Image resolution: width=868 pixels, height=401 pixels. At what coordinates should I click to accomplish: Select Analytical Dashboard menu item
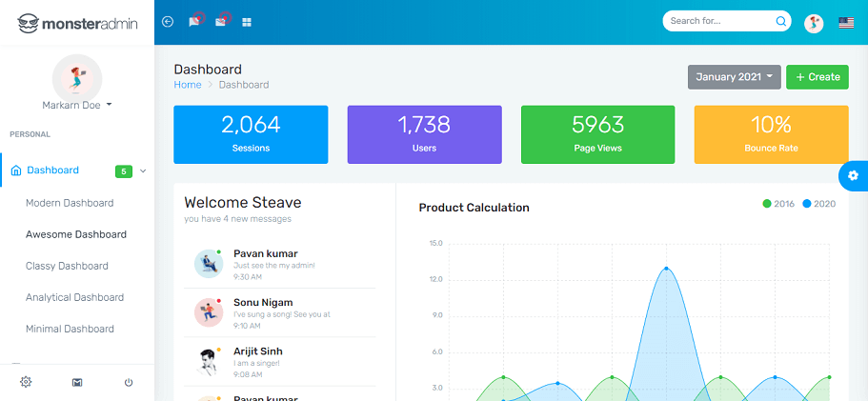tap(74, 297)
